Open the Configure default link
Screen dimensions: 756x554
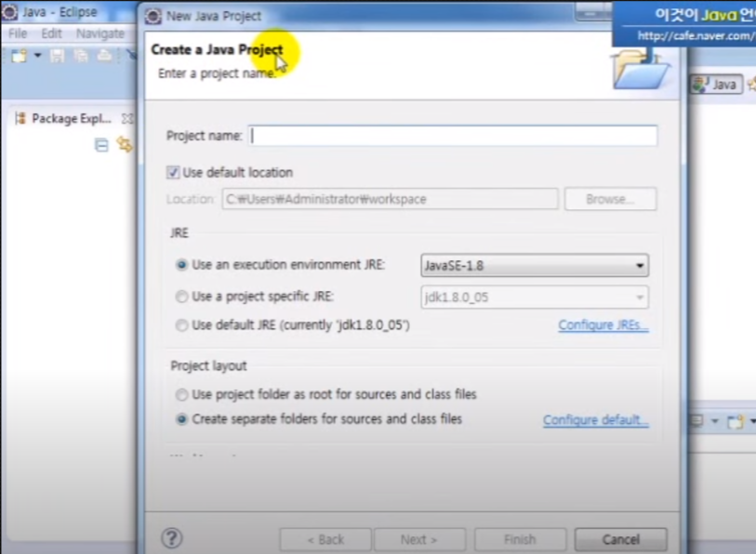coord(595,420)
